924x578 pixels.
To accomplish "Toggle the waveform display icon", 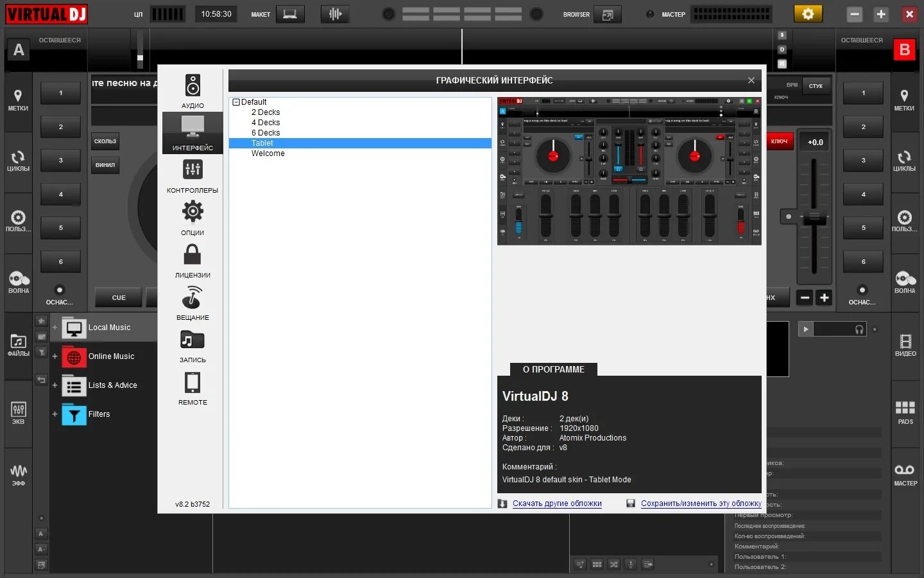I will [x=335, y=14].
